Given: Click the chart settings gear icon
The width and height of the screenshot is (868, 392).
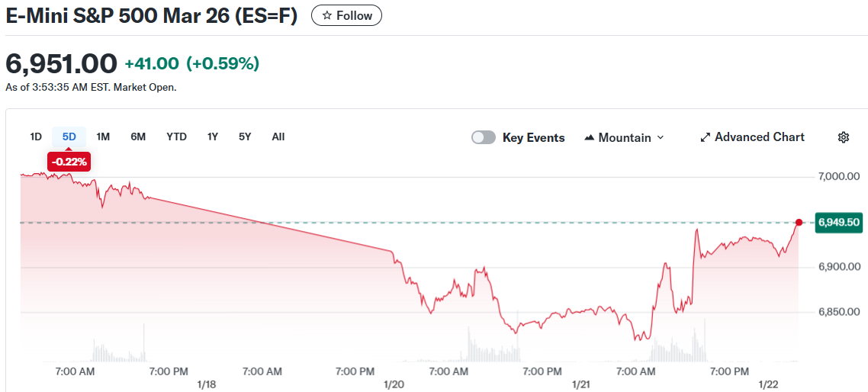Looking at the screenshot, I should pos(843,137).
